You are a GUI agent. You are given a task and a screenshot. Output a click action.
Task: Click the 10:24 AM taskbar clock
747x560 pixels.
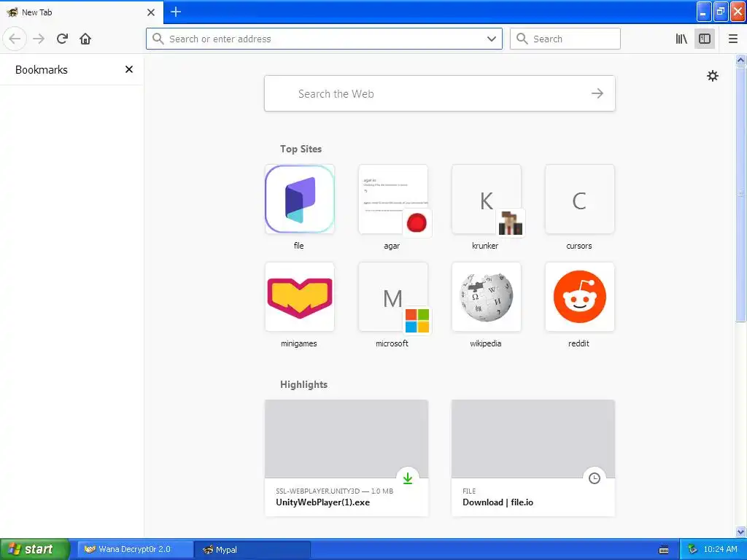click(x=720, y=549)
